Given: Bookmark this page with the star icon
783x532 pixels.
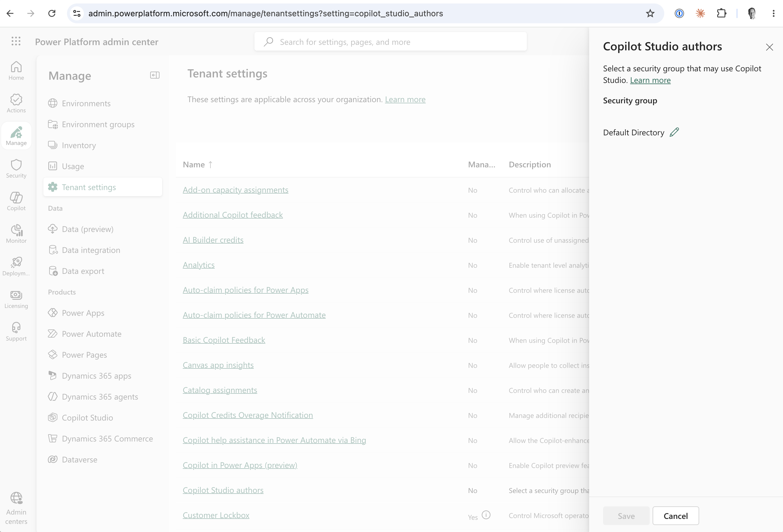Looking at the screenshot, I should coord(650,13).
